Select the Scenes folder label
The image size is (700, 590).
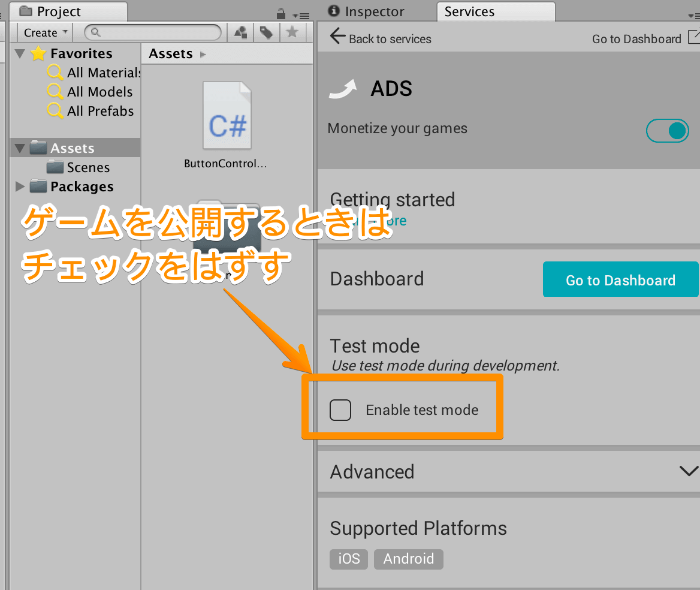tap(88, 167)
